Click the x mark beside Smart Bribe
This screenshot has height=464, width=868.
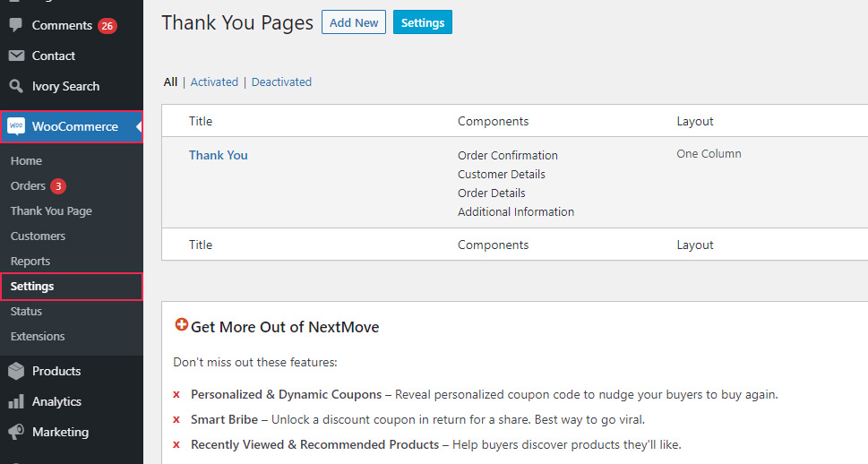(176, 420)
